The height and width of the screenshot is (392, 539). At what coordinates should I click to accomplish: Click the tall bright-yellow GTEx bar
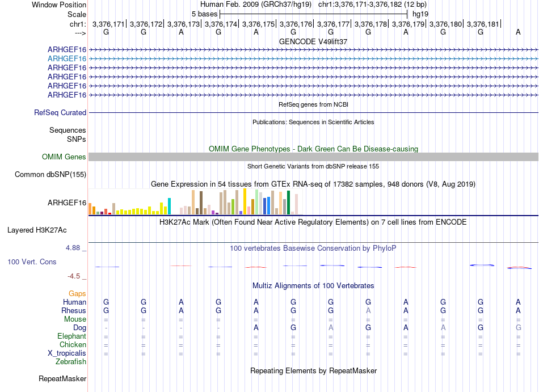click(x=245, y=201)
